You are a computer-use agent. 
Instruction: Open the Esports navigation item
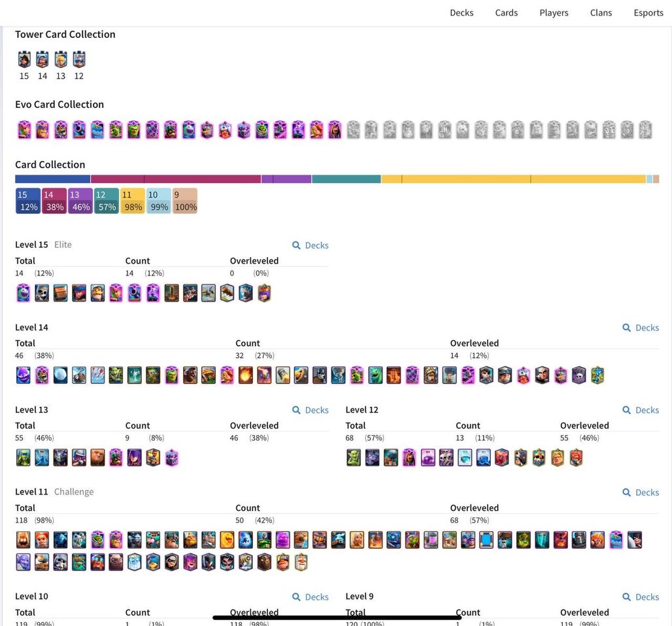pyautogui.click(x=648, y=13)
